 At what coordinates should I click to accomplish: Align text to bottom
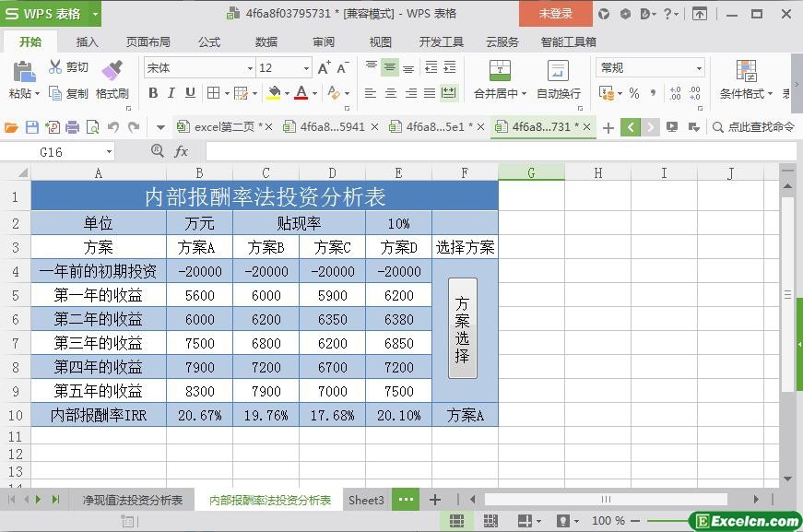408,67
